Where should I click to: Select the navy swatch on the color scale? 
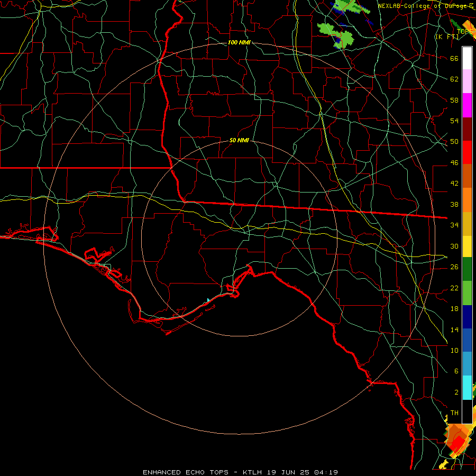[467, 317]
